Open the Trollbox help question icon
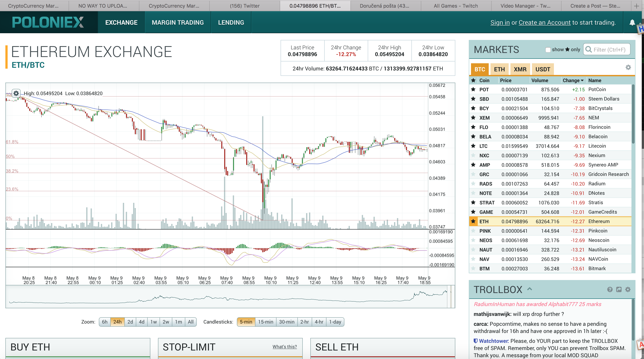 pyautogui.click(x=610, y=289)
